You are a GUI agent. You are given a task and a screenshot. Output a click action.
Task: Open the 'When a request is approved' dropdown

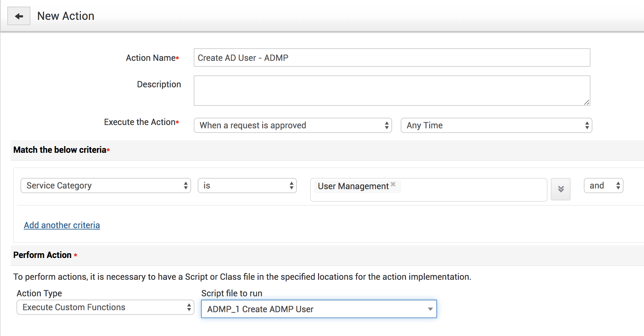tap(293, 125)
